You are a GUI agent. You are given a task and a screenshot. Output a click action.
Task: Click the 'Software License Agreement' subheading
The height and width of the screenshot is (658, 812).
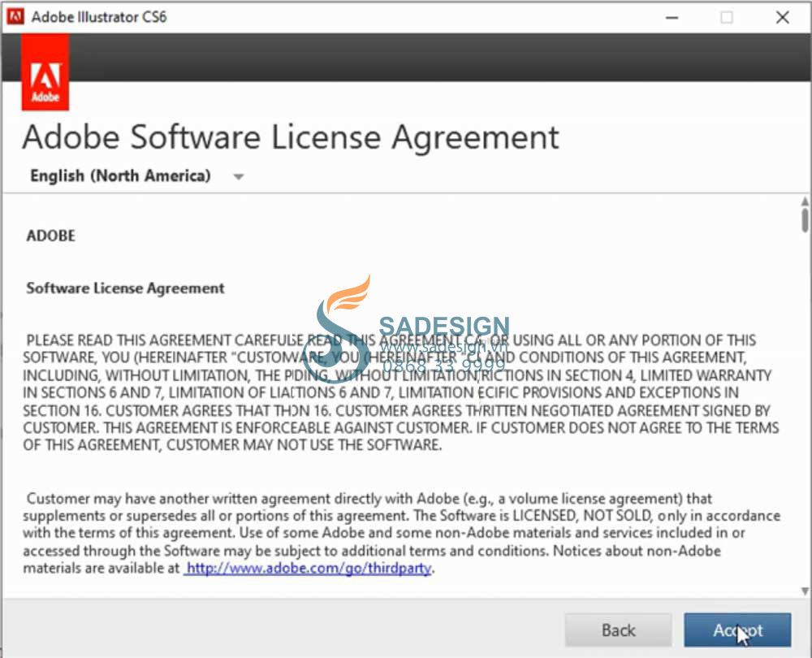pos(125,288)
